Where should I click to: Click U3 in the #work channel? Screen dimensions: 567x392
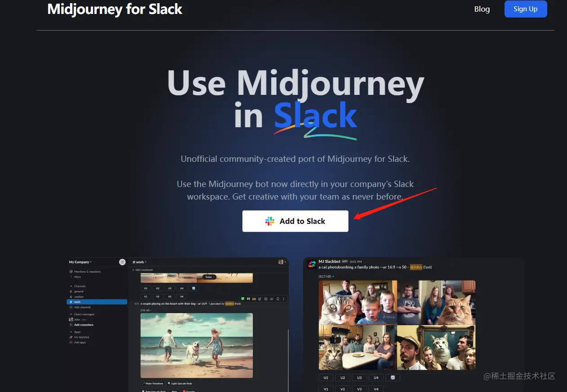[x=170, y=288]
